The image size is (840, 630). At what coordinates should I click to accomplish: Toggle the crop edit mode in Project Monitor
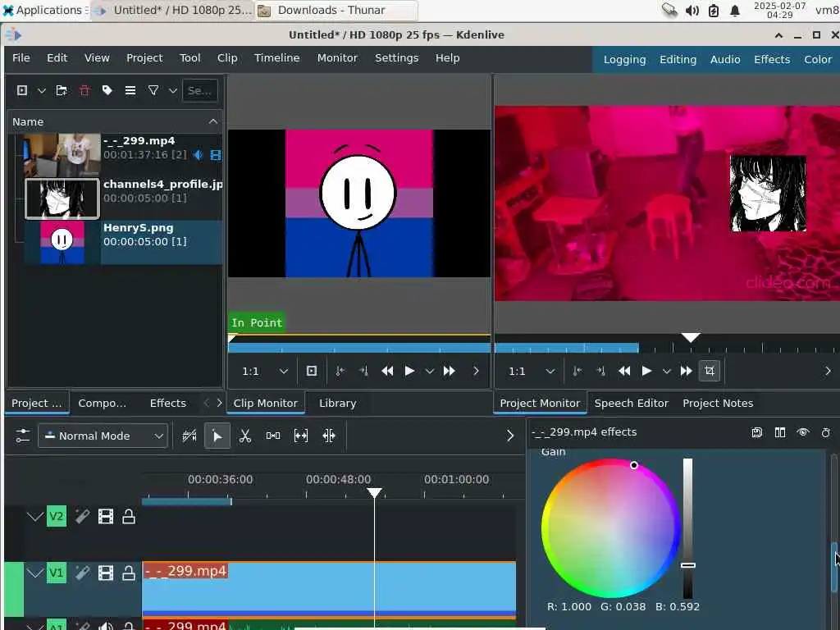[710, 371]
